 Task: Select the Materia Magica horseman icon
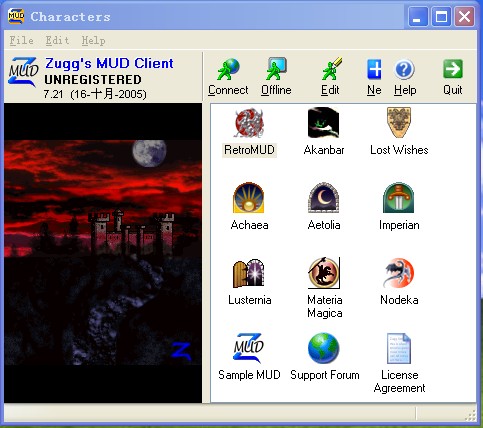324,273
